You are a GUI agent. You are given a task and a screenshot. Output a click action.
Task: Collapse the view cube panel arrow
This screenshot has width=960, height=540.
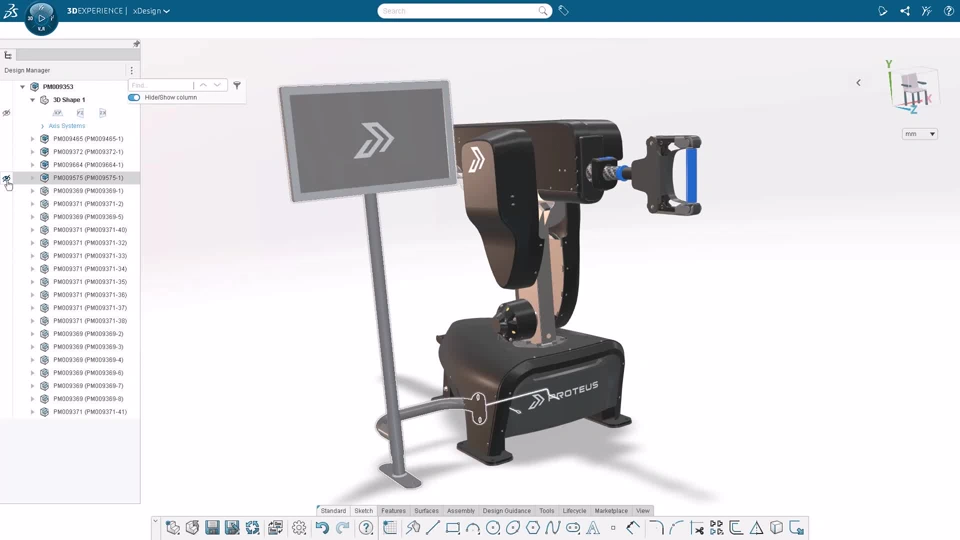click(x=858, y=83)
